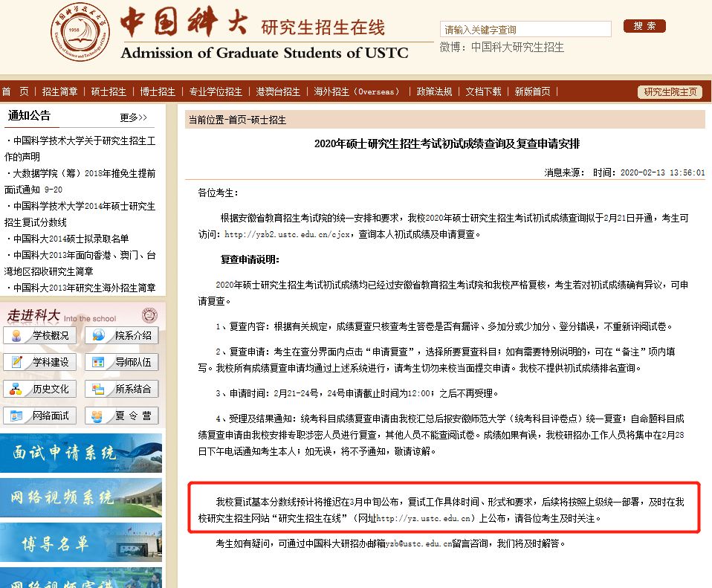712x588 pixels.
Task: Click the 网络面试 button label
Action: (51, 416)
